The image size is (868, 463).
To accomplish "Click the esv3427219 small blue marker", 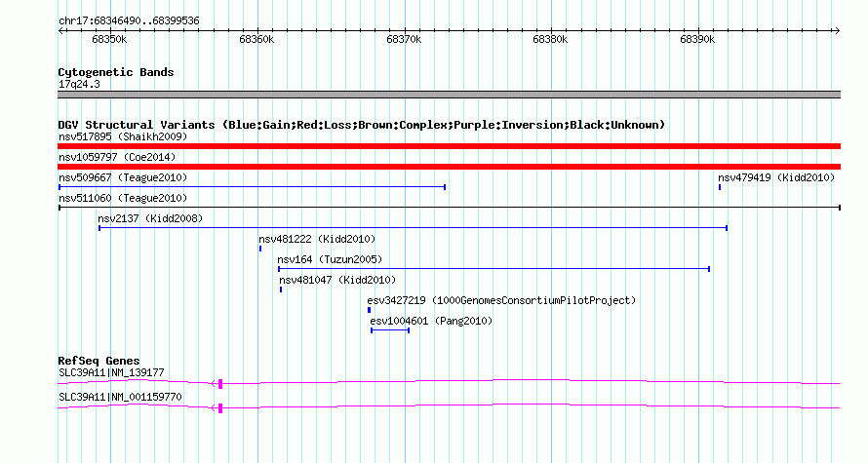I will pyautogui.click(x=369, y=310).
